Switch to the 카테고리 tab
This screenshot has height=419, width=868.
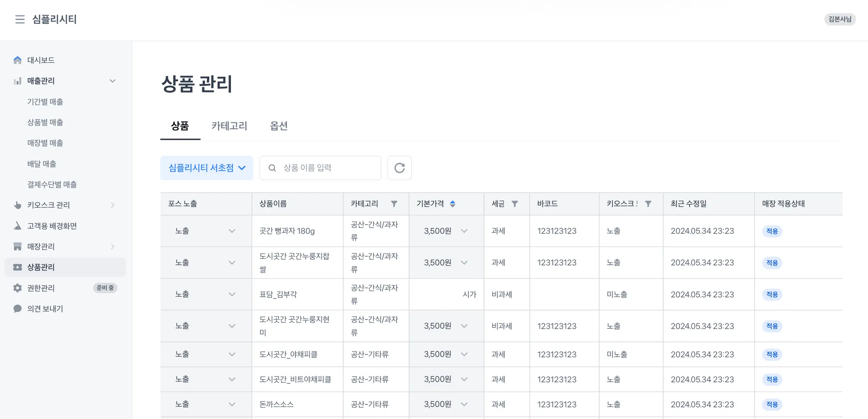[x=229, y=126]
